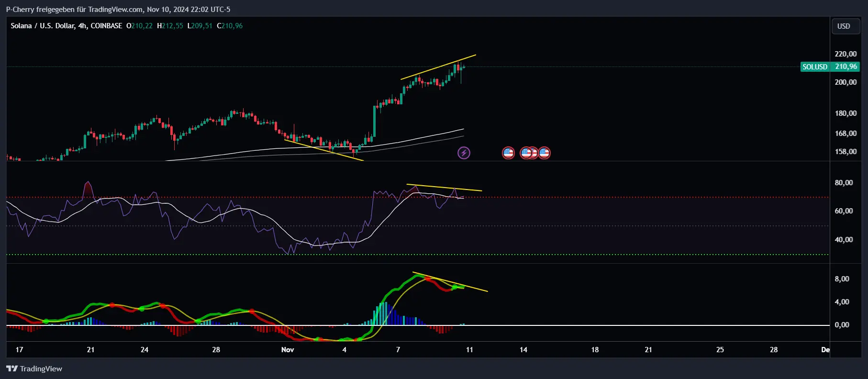Screen dimensions: 868x379
Task: Click the low value L209,51
Action: point(200,26)
